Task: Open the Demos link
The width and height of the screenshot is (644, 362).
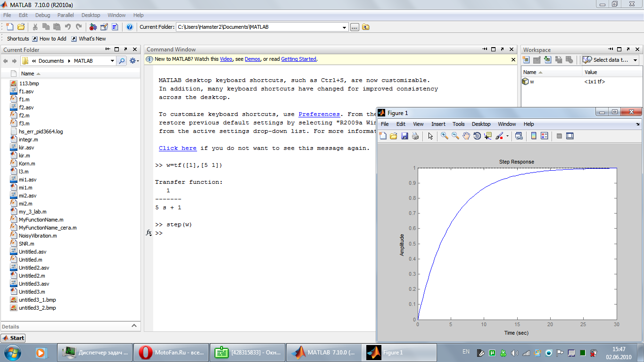Action: (252, 59)
